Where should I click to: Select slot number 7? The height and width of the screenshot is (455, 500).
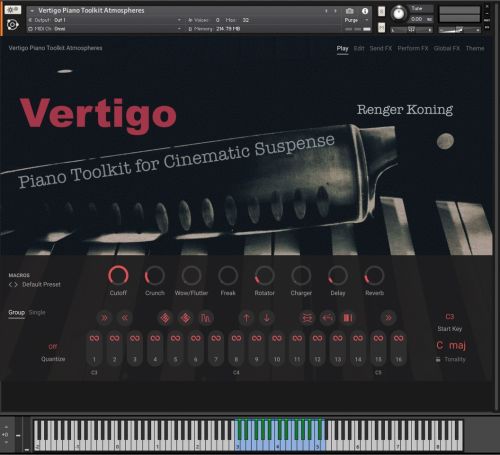pos(216,360)
